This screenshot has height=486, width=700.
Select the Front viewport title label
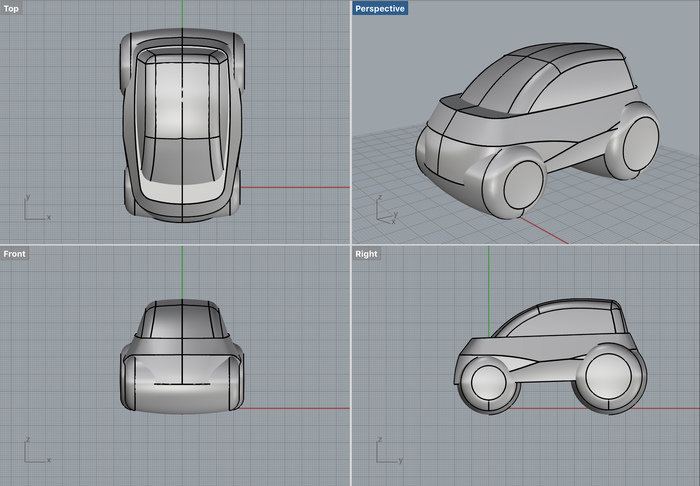pyautogui.click(x=15, y=254)
